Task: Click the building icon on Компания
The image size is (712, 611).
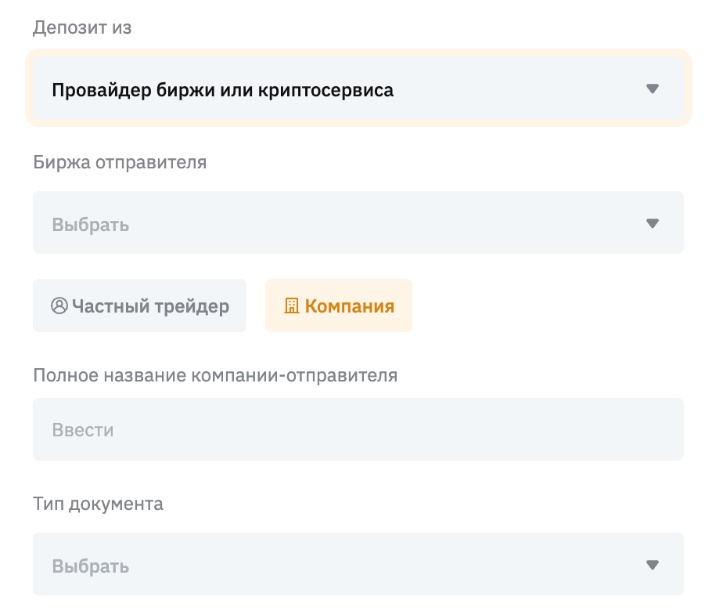Action: pyautogui.click(x=292, y=306)
